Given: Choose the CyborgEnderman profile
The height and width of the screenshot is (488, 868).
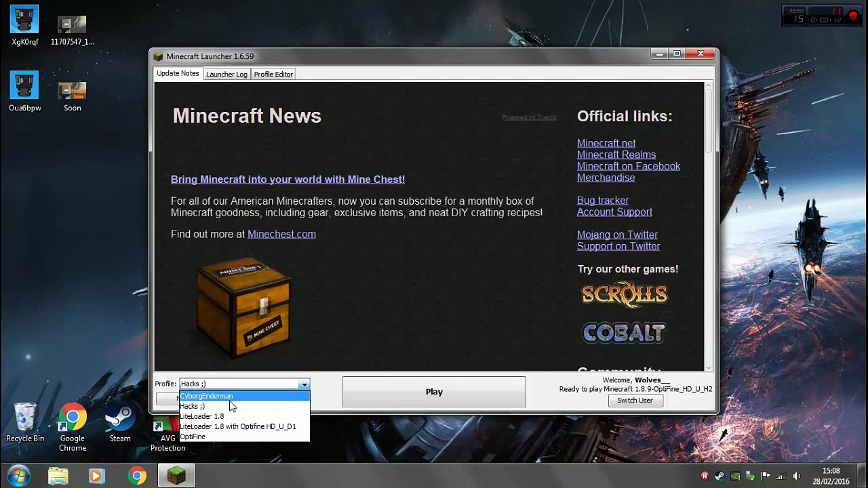Looking at the screenshot, I should coord(244,396).
